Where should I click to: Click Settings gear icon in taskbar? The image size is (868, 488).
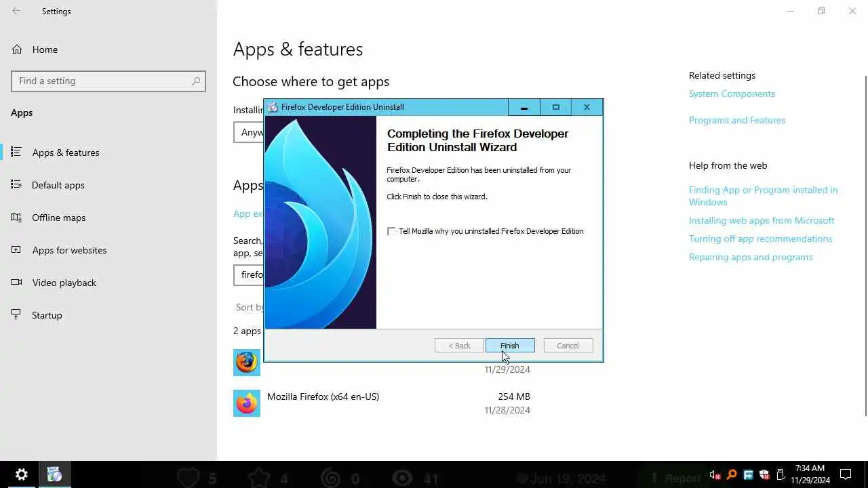21,474
